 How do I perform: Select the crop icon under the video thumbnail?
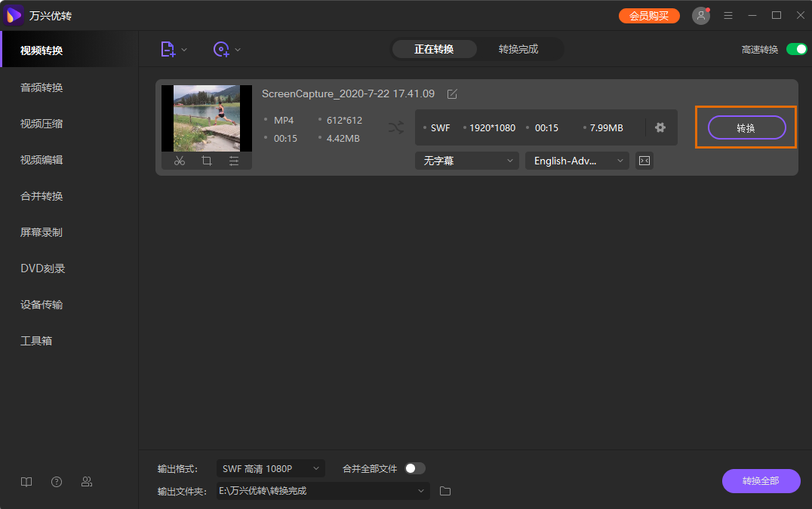[x=207, y=160]
